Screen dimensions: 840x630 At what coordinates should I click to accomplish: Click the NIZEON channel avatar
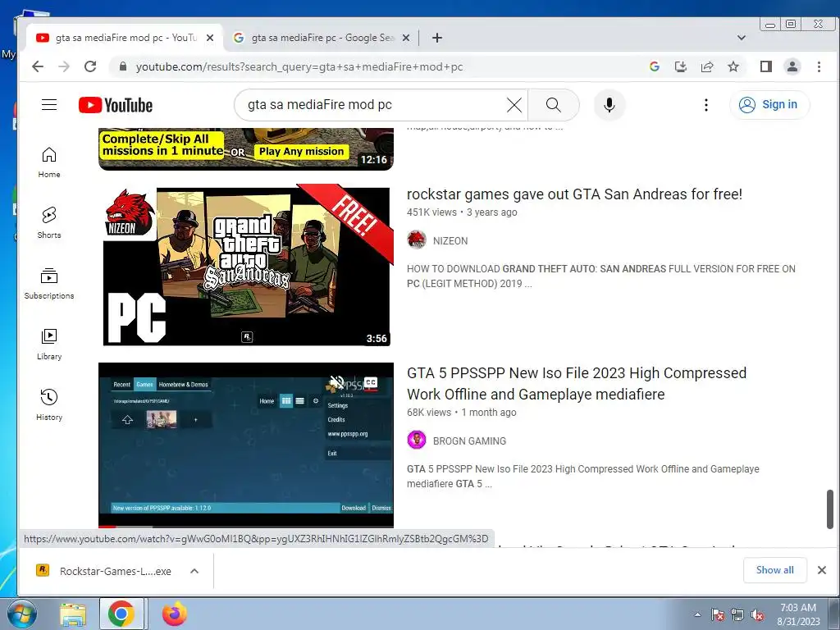pos(416,240)
